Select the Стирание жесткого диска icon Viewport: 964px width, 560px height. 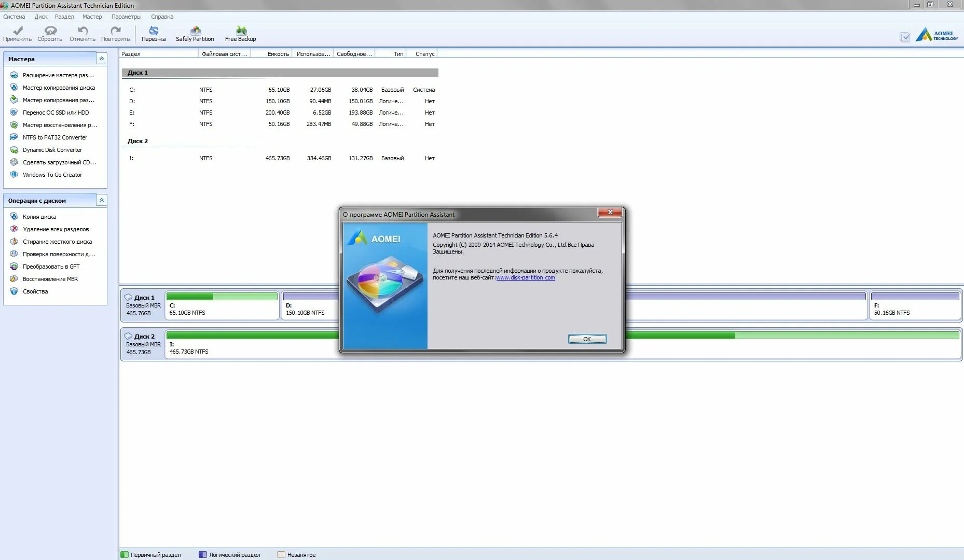(x=14, y=242)
